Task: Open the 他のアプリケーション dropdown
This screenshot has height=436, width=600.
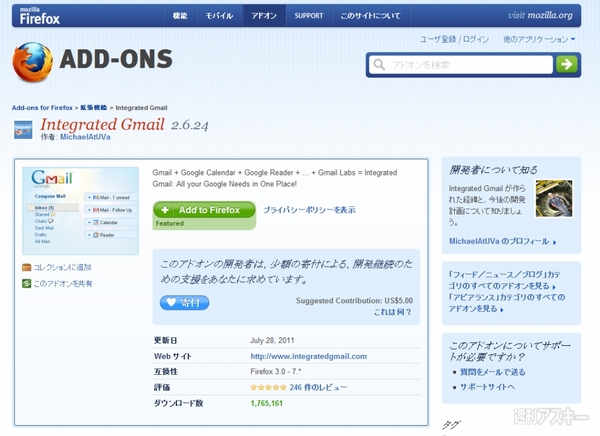Action: [x=539, y=39]
